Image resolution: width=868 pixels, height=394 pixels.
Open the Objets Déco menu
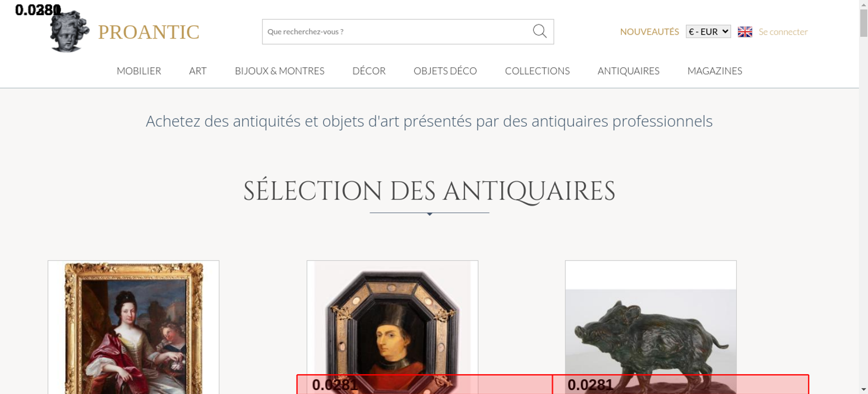coord(445,71)
